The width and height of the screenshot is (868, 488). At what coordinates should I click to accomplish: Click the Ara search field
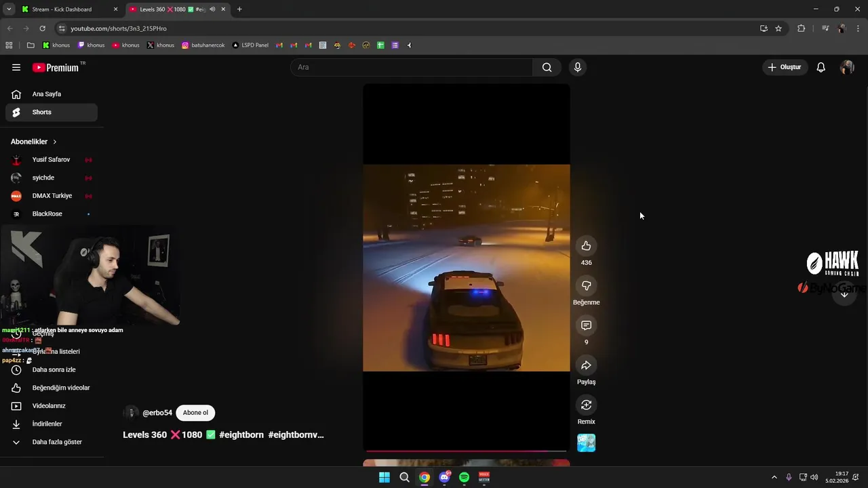pyautogui.click(x=412, y=67)
